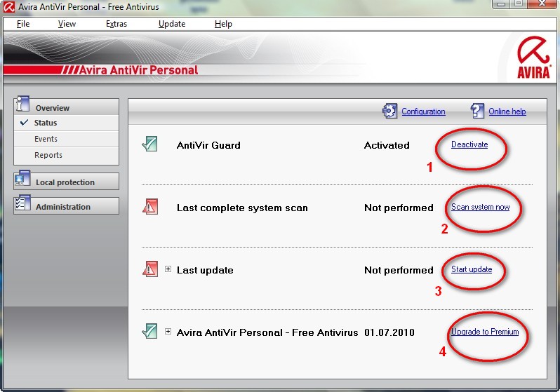
Task: Click Not performed beside system scan
Action: point(399,208)
